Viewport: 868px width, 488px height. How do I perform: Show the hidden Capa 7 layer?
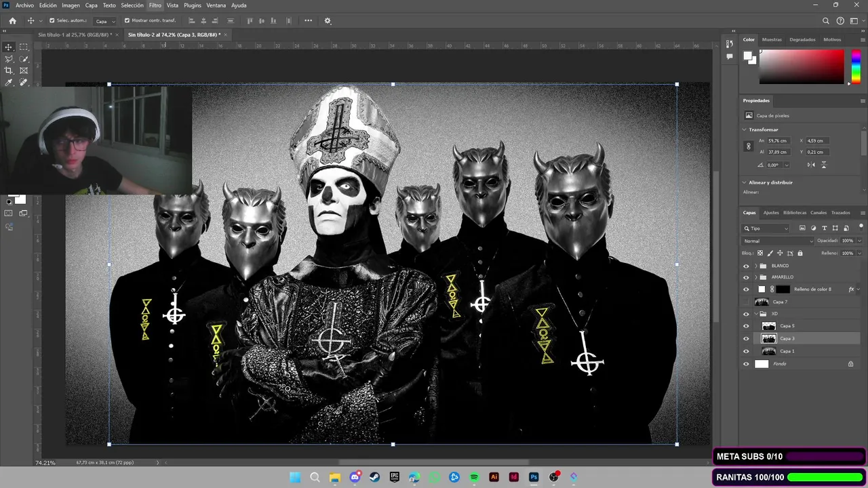[747, 302]
